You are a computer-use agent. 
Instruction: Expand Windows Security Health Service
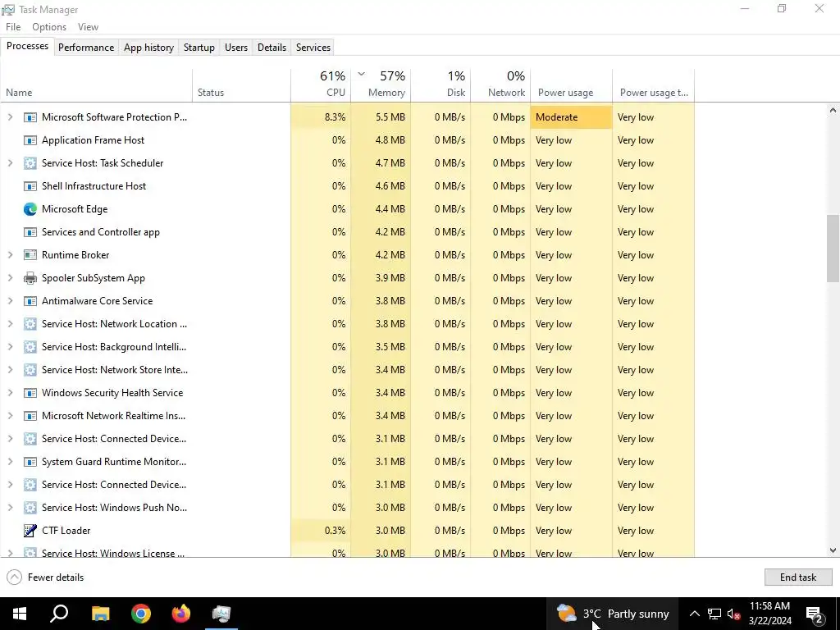pos(10,393)
